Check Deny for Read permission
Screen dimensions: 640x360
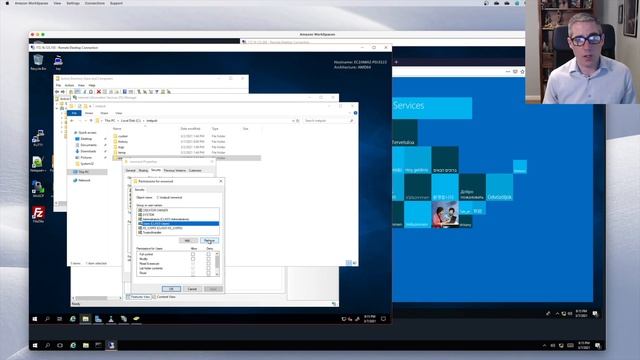(209, 273)
